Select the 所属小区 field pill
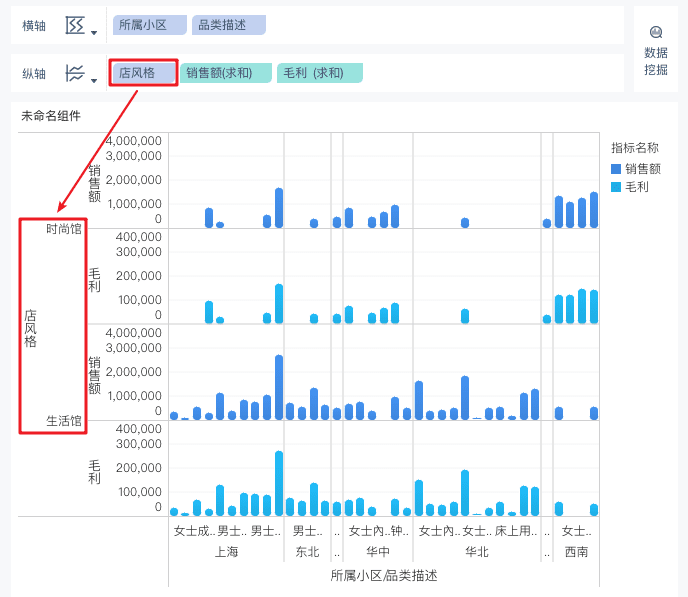Screen dimensions: 688x597 (x=150, y=25)
